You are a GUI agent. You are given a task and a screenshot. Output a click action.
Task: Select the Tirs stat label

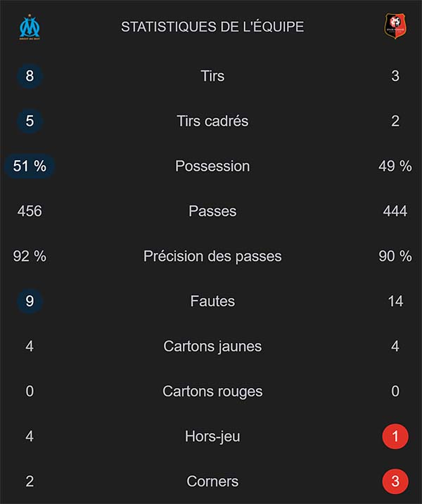point(212,76)
